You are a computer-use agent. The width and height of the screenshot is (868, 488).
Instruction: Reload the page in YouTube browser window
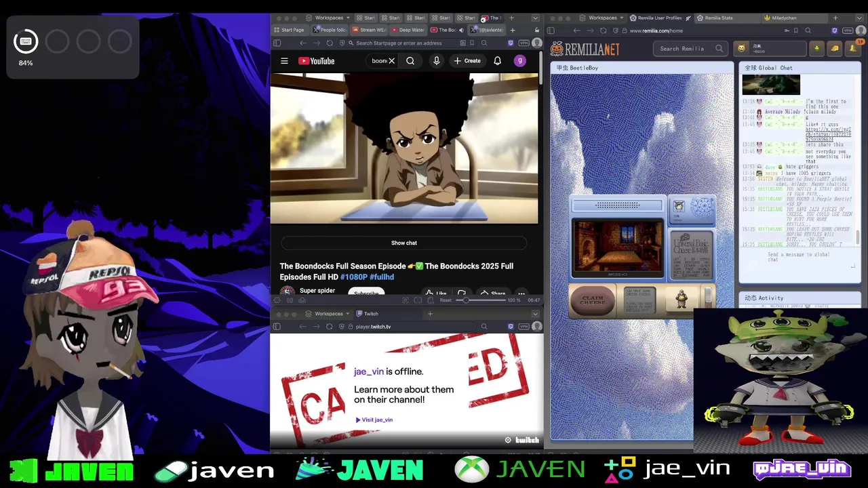pos(330,43)
